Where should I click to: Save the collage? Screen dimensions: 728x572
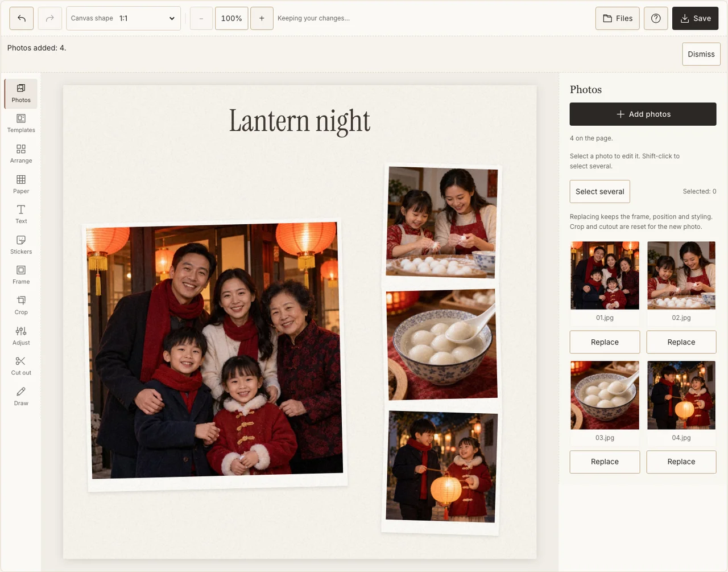(x=695, y=18)
